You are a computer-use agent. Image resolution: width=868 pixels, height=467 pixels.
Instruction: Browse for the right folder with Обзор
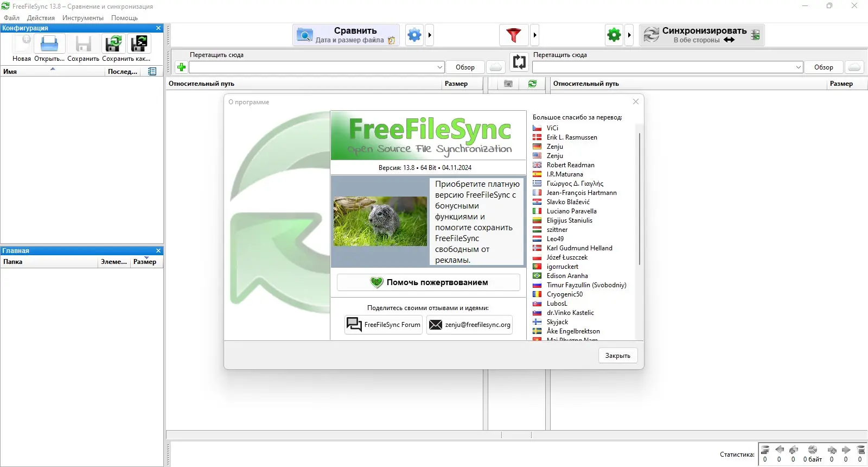824,67
